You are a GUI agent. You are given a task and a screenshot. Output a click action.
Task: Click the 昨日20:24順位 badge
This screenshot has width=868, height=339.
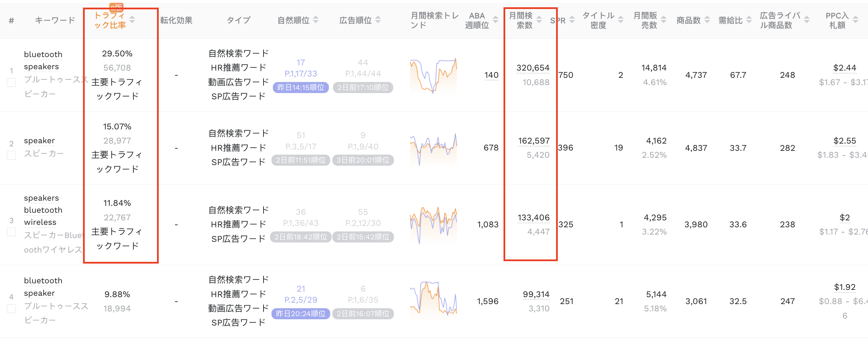pyautogui.click(x=301, y=314)
